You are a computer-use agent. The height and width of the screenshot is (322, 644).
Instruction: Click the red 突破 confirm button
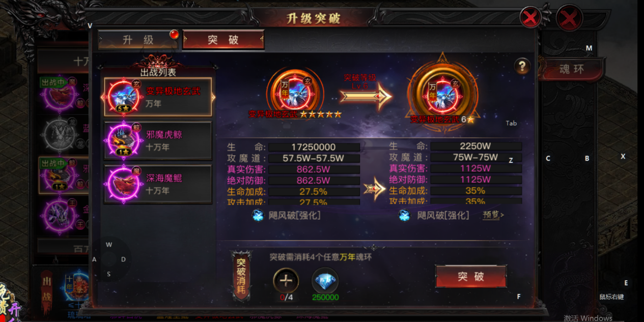pos(471,277)
